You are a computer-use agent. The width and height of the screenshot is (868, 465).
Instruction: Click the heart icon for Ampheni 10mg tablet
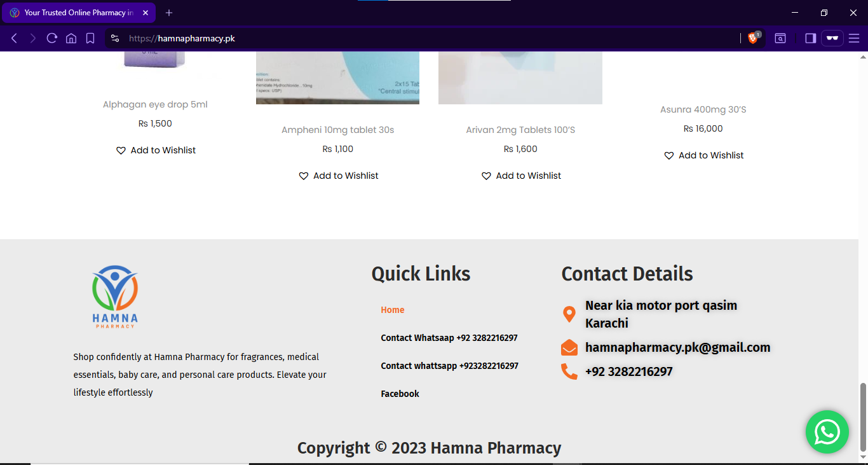point(304,176)
